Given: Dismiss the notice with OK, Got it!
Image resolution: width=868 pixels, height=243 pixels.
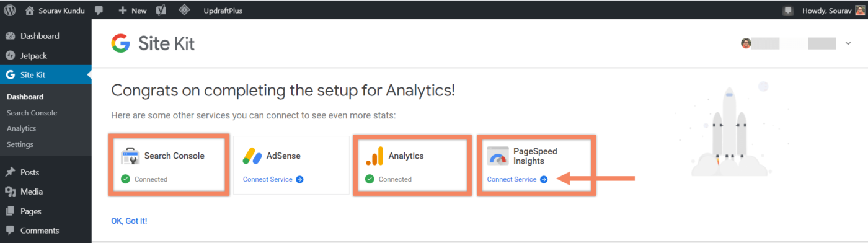Looking at the screenshot, I should pyautogui.click(x=129, y=221).
